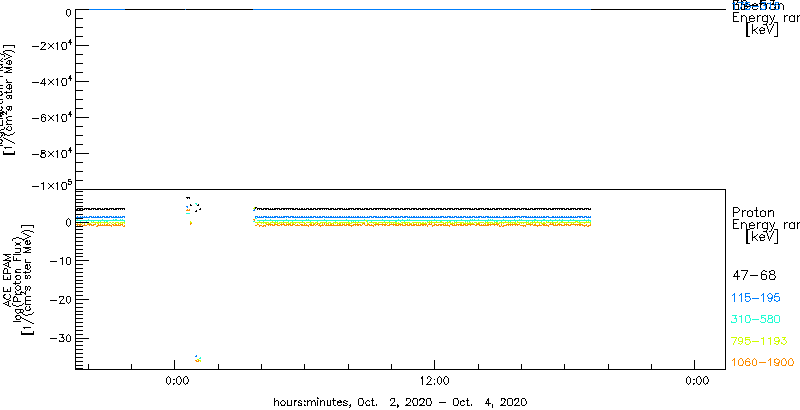Screen dimensions: 800x410
Task: Click the -4×10^4 upper axis tick label
Action: click(51, 82)
